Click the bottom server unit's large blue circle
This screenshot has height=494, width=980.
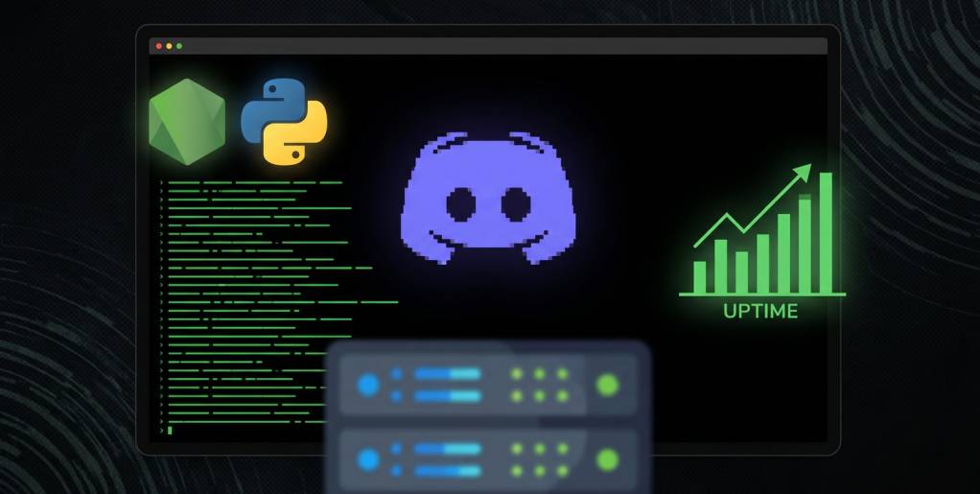click(x=368, y=459)
